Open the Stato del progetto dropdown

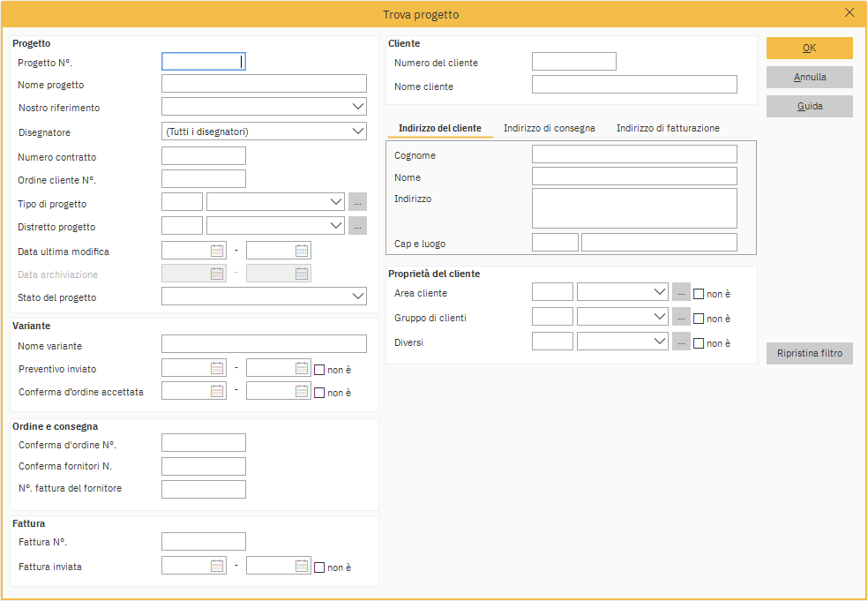357,297
